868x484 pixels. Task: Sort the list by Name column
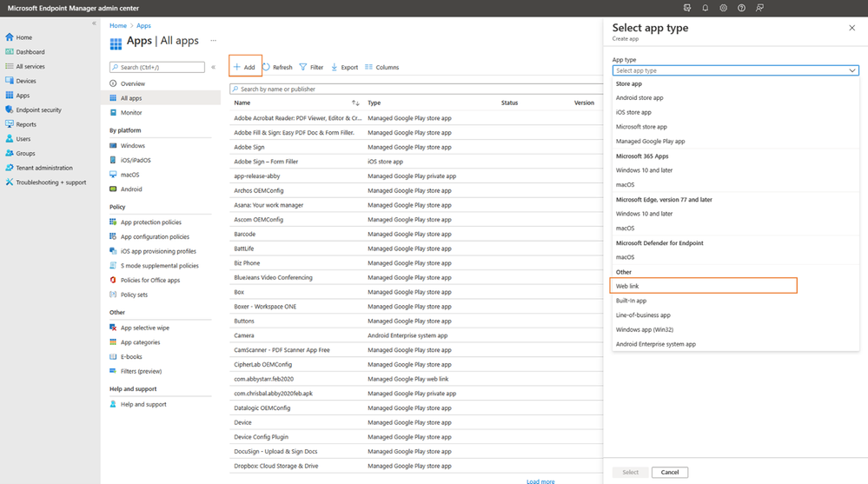[355, 103]
